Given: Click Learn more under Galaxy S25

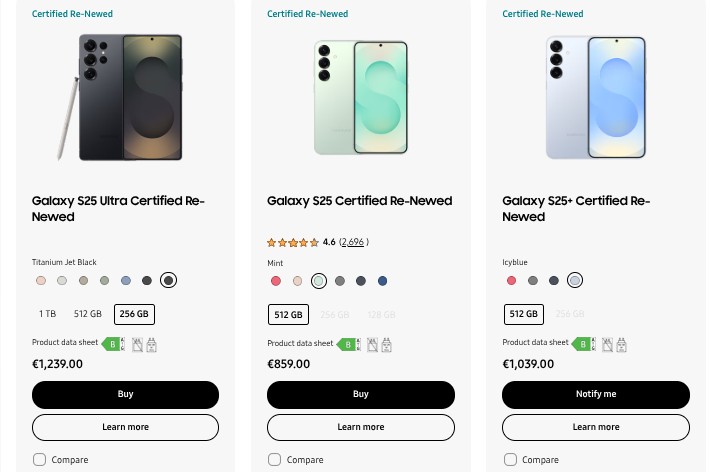Looking at the screenshot, I should pos(360,427).
